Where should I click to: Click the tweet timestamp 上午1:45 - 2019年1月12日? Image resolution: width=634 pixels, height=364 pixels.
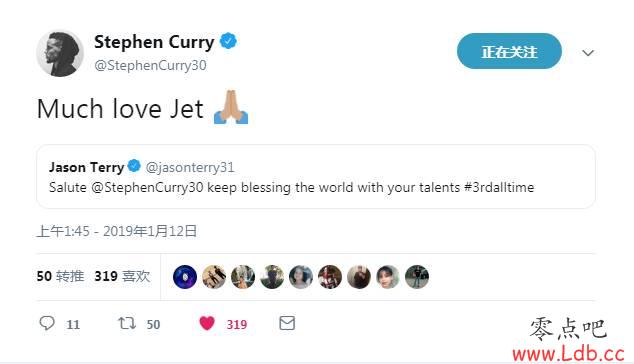pyautogui.click(x=117, y=231)
